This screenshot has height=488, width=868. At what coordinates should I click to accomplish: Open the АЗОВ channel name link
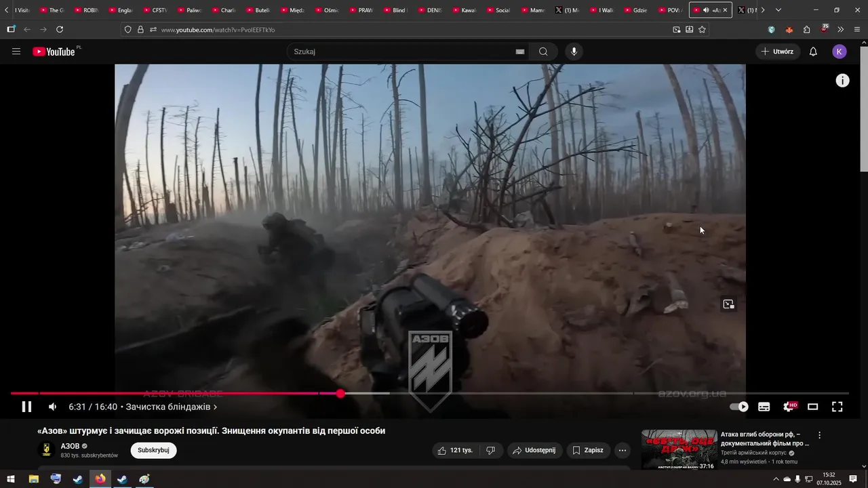click(70, 446)
